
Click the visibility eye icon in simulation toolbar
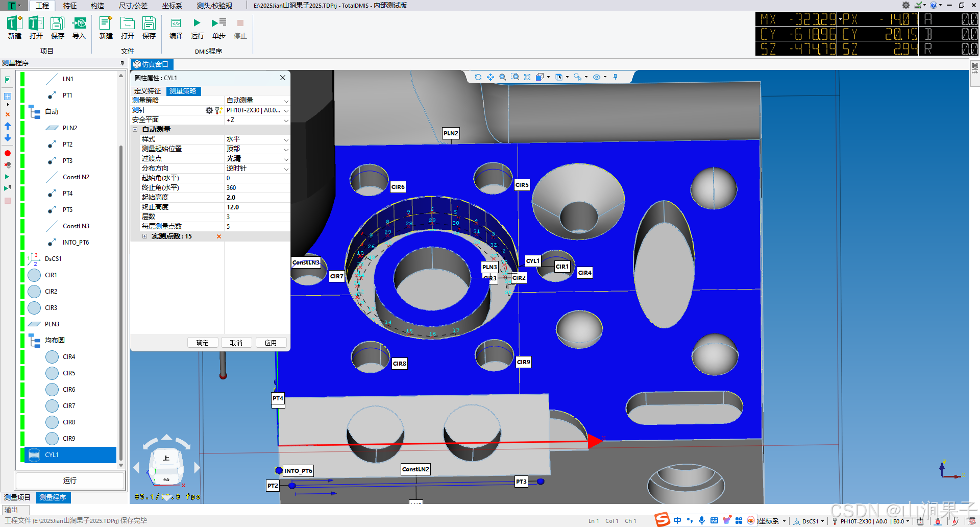click(597, 77)
